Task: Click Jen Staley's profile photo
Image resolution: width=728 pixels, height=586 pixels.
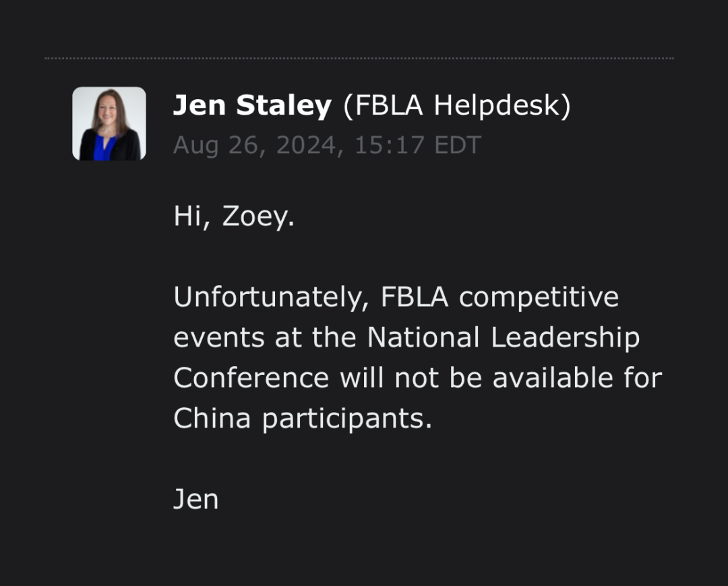Action: 109,123
